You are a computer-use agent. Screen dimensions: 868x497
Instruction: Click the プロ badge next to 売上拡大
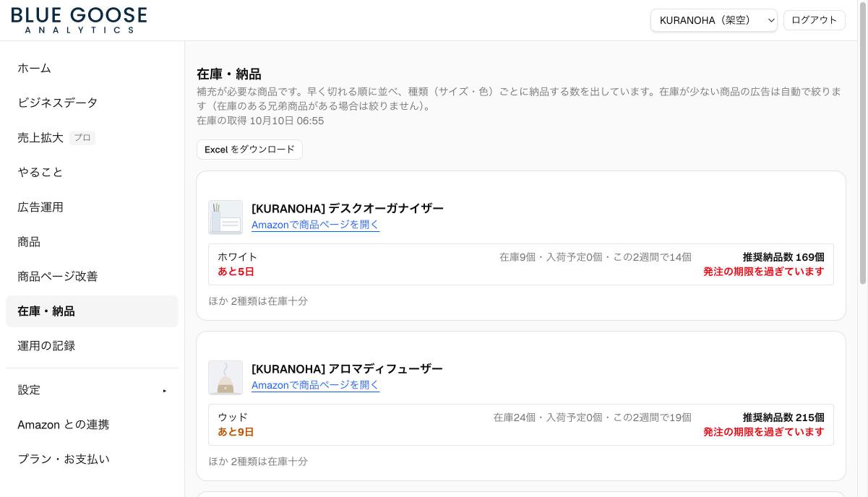click(x=82, y=137)
